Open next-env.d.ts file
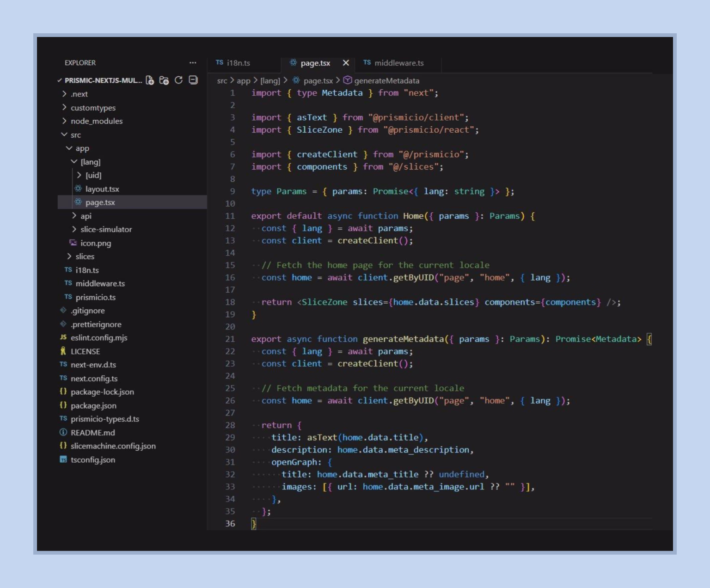710x588 pixels. 93,365
